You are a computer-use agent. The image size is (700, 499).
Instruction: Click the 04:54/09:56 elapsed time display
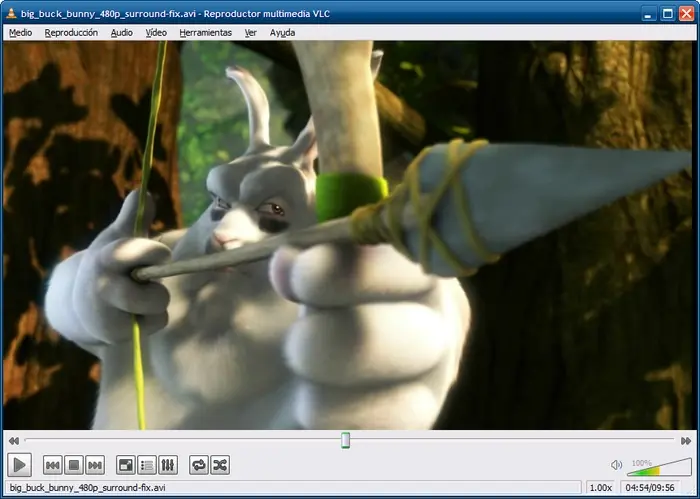pyautogui.click(x=650, y=487)
